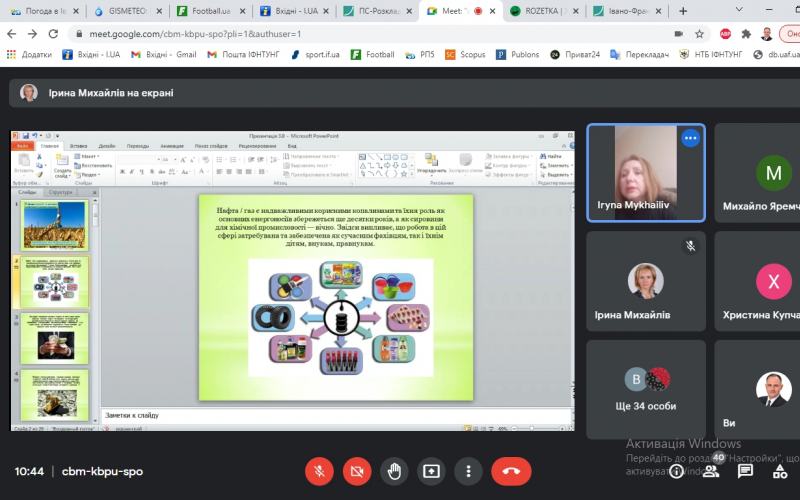Open the 'Вхідні - Gmail' bookmark
Image resolution: width=800 pixels, height=500 pixels.
click(163, 54)
